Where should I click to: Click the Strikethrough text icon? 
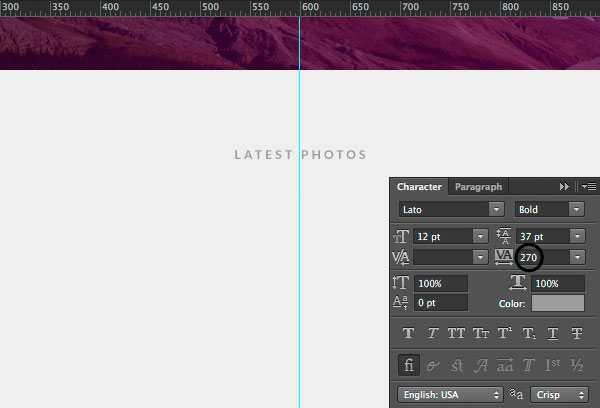tap(577, 333)
